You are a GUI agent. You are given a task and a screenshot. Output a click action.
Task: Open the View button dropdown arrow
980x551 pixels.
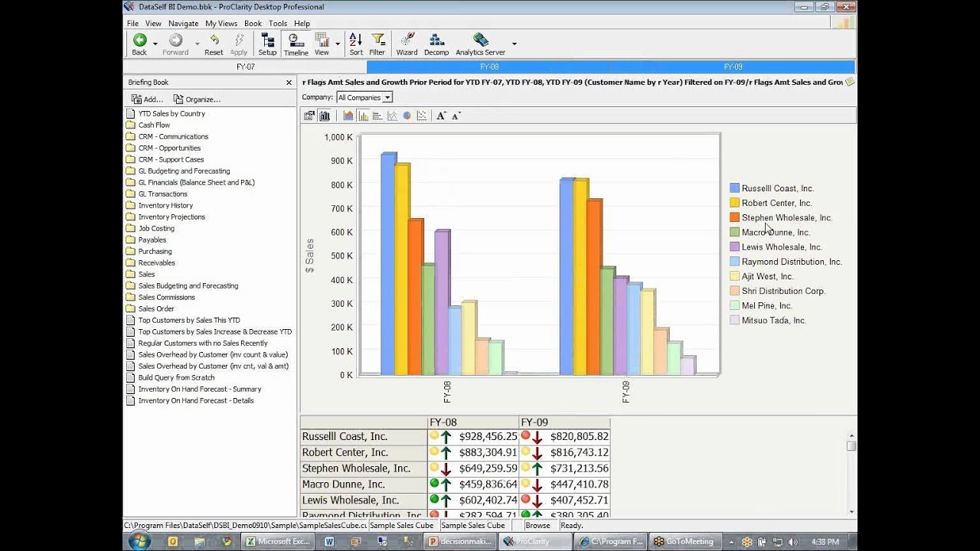[338, 44]
